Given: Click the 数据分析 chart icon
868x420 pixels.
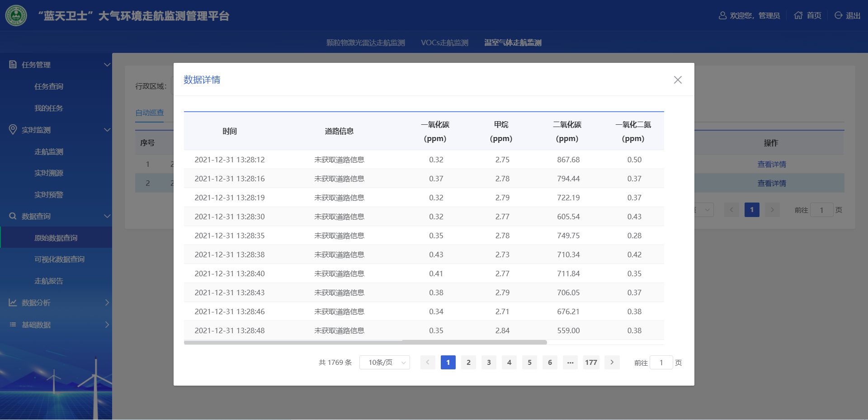Looking at the screenshot, I should [x=13, y=302].
